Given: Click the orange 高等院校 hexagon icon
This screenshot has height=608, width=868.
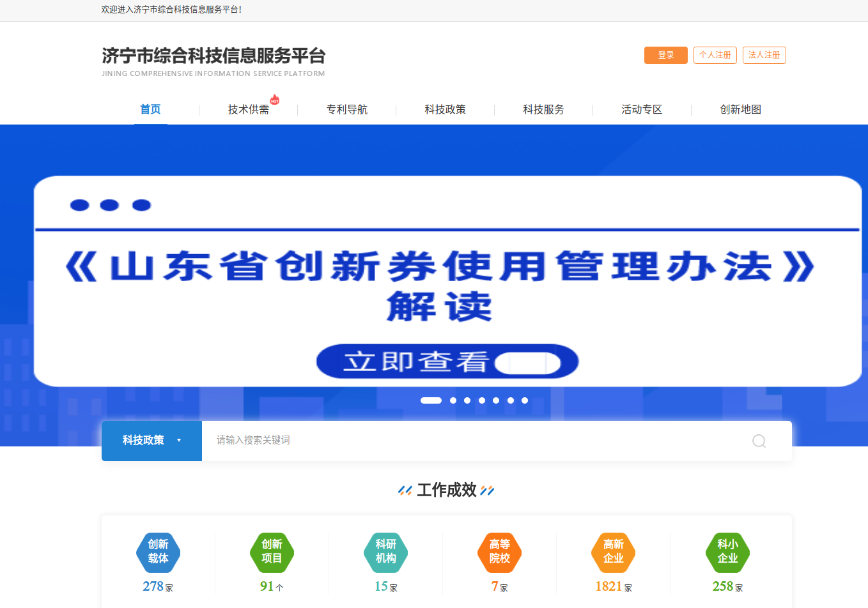Looking at the screenshot, I should click(499, 552).
